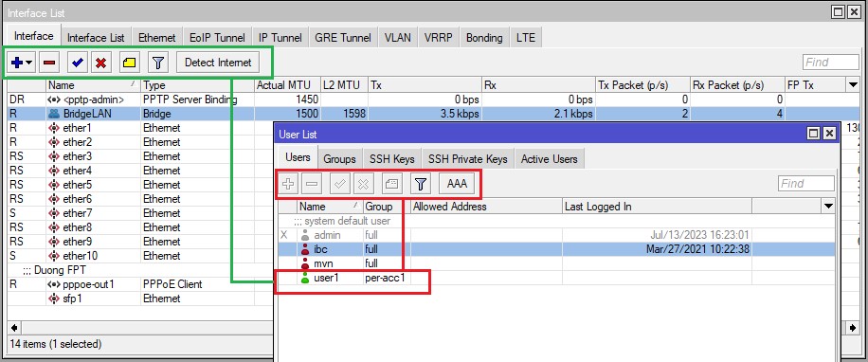Click the blue checkmark Enable button in Interface List
This screenshot has height=362, width=868.
point(78,63)
